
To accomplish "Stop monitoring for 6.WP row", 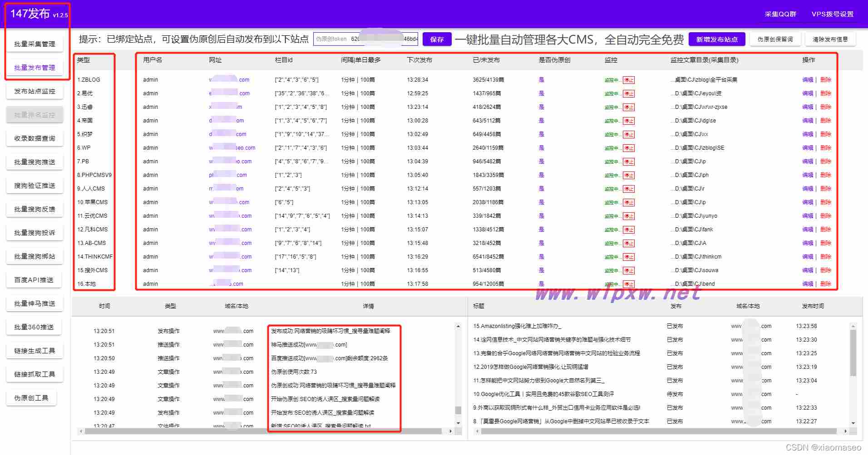I will coord(629,148).
